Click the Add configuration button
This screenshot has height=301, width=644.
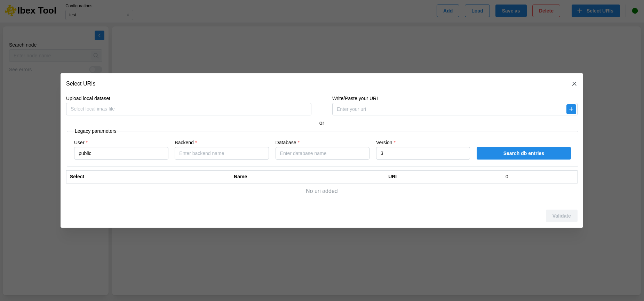(447, 11)
